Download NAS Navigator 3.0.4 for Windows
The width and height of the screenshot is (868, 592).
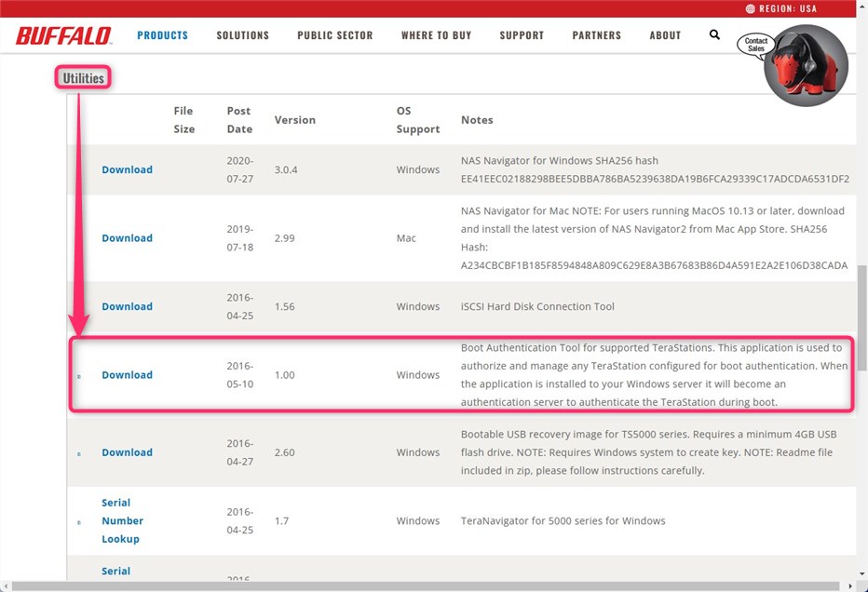pos(127,169)
